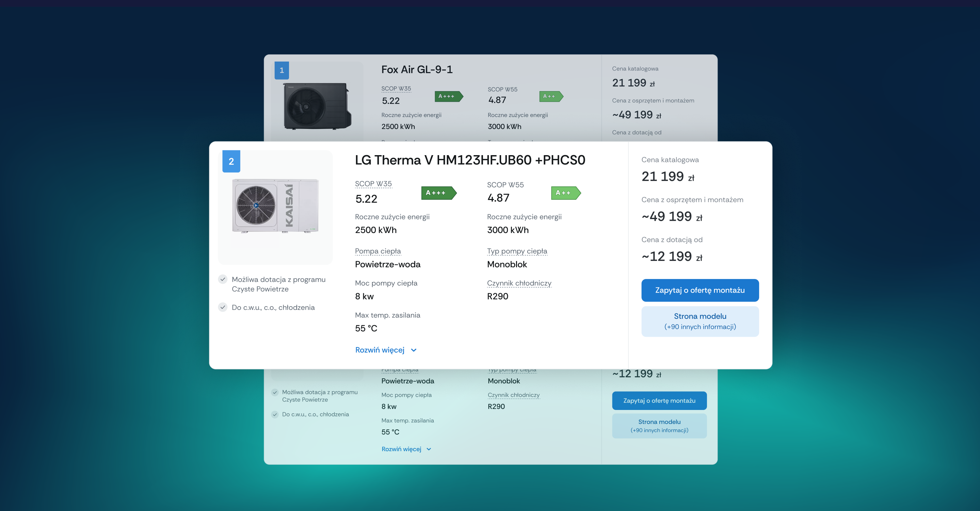Click the KAISAI heat pump product image

pos(275,206)
